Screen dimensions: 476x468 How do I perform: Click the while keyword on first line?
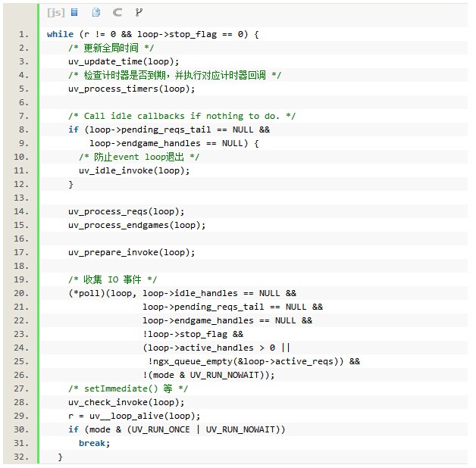coord(60,34)
